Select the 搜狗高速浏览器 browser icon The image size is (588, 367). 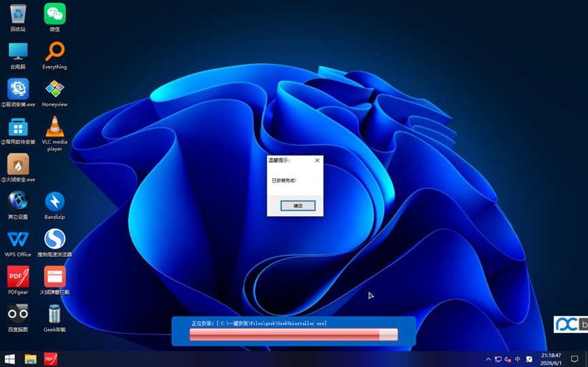point(55,243)
